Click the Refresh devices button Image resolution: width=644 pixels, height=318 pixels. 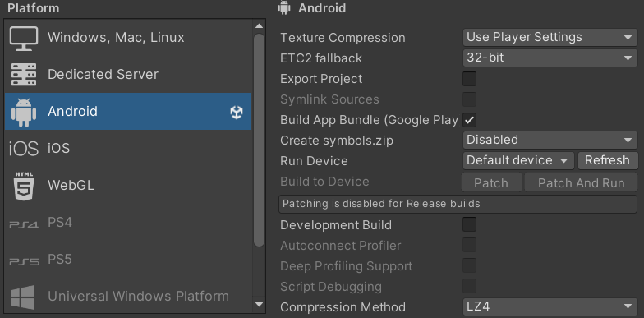pos(608,161)
